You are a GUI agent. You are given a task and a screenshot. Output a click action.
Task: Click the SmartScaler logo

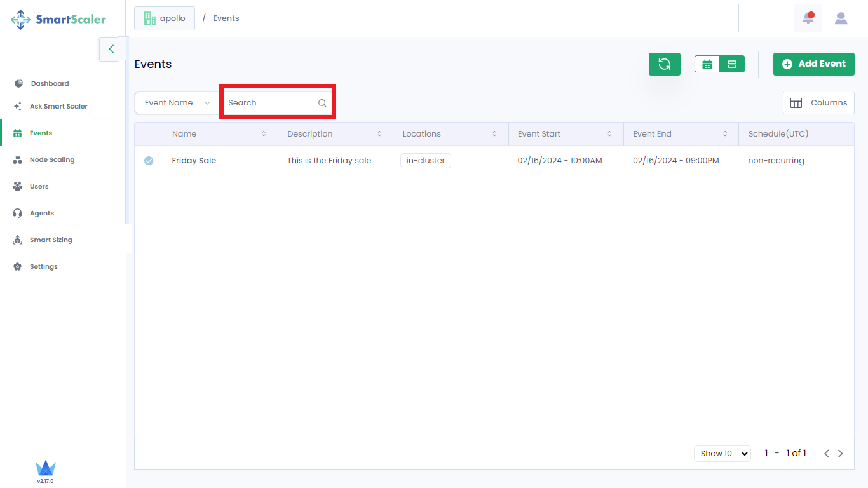click(58, 19)
